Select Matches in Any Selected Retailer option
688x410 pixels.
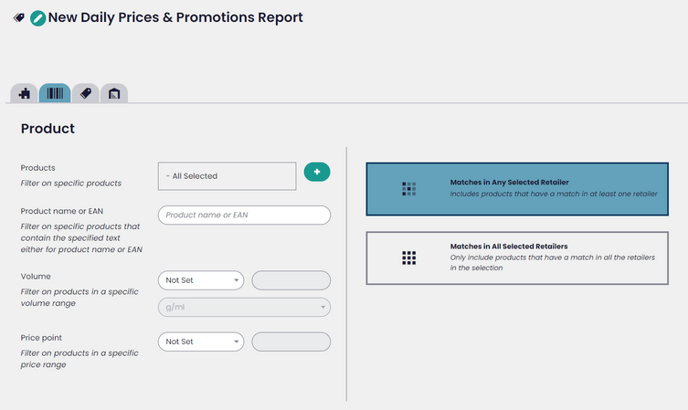(x=517, y=189)
